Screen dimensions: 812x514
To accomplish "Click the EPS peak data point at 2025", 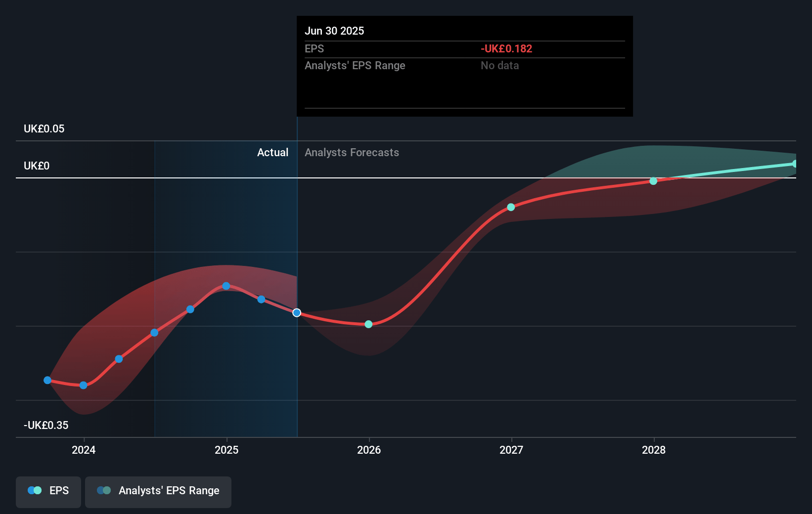I will (x=226, y=286).
